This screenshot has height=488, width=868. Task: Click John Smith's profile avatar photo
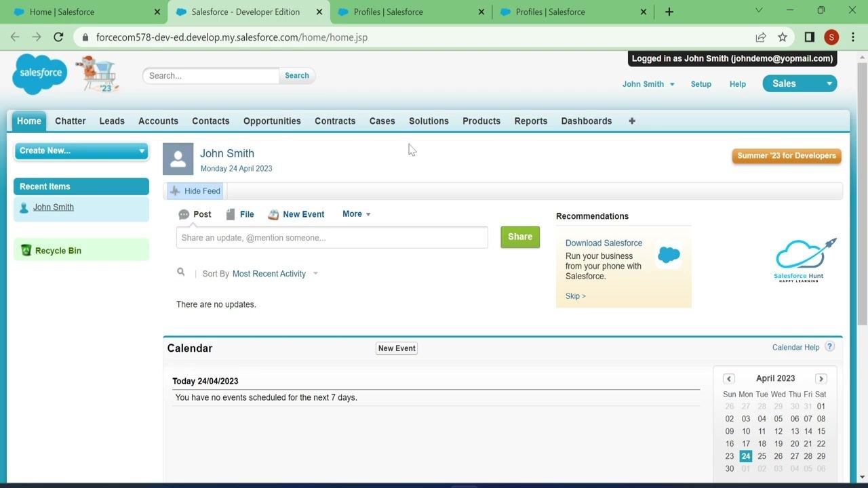(178, 159)
